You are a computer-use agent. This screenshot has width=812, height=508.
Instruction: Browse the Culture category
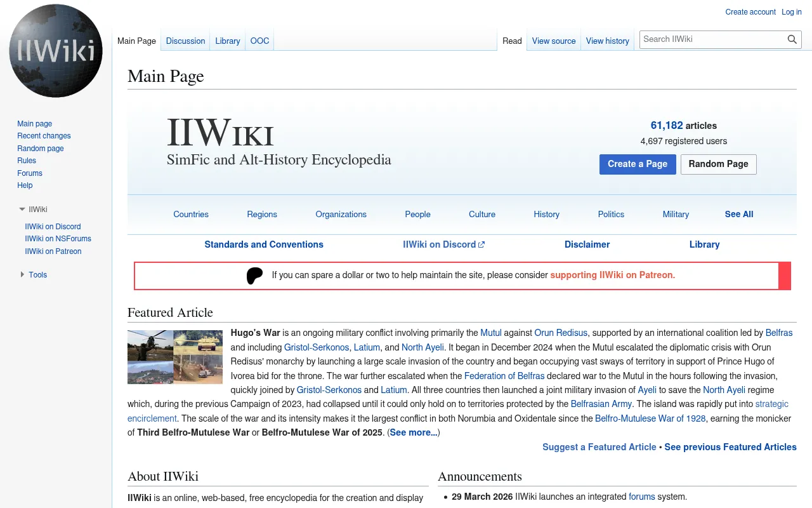click(x=482, y=215)
